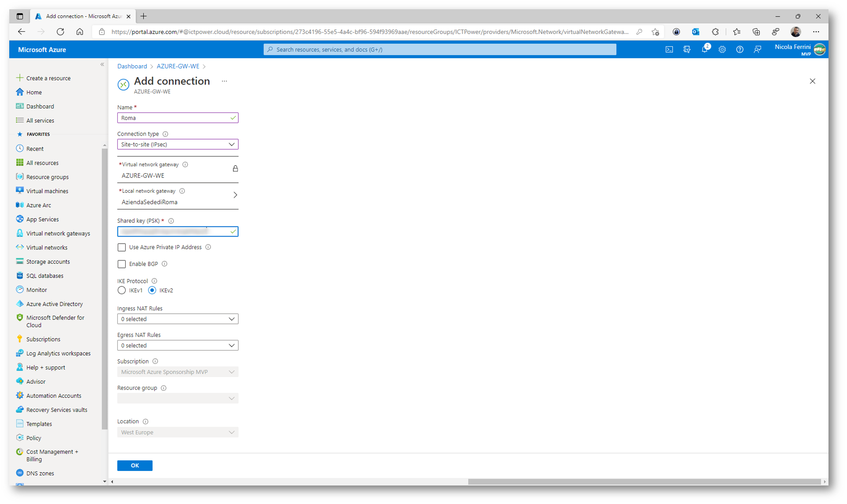Focus the Azure search resources box
Viewport: 847px width, 504px height.
click(440, 49)
